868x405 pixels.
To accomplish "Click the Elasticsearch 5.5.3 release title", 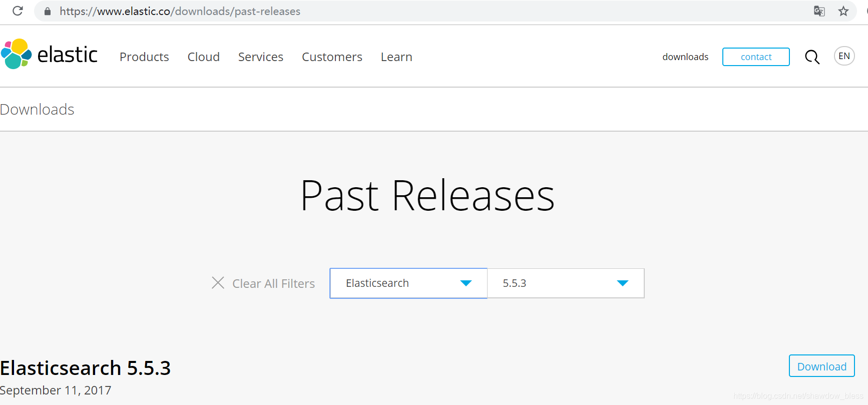I will coord(86,368).
